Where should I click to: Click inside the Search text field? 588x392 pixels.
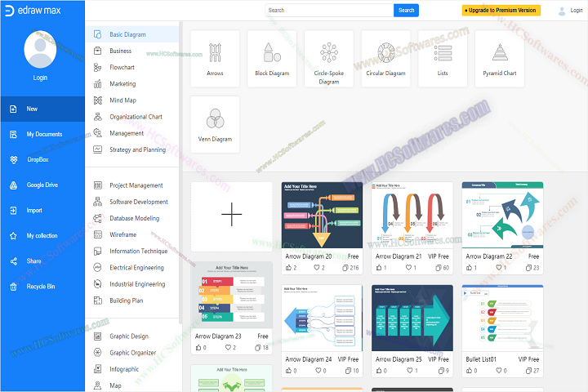329,11
